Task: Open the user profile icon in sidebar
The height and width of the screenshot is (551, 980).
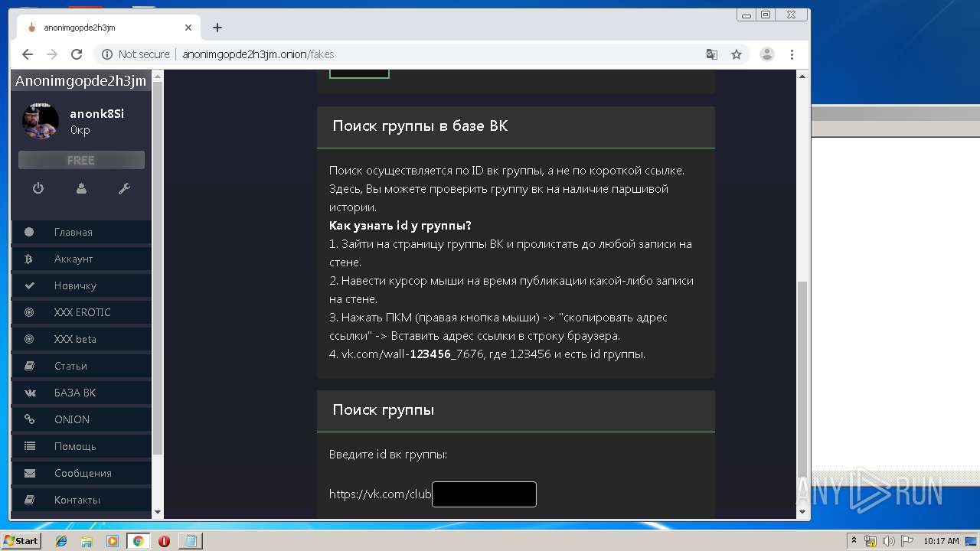Action: point(81,188)
